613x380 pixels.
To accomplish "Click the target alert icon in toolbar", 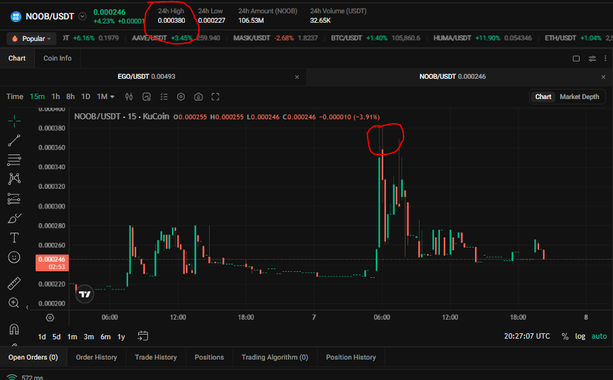I will click(x=181, y=97).
